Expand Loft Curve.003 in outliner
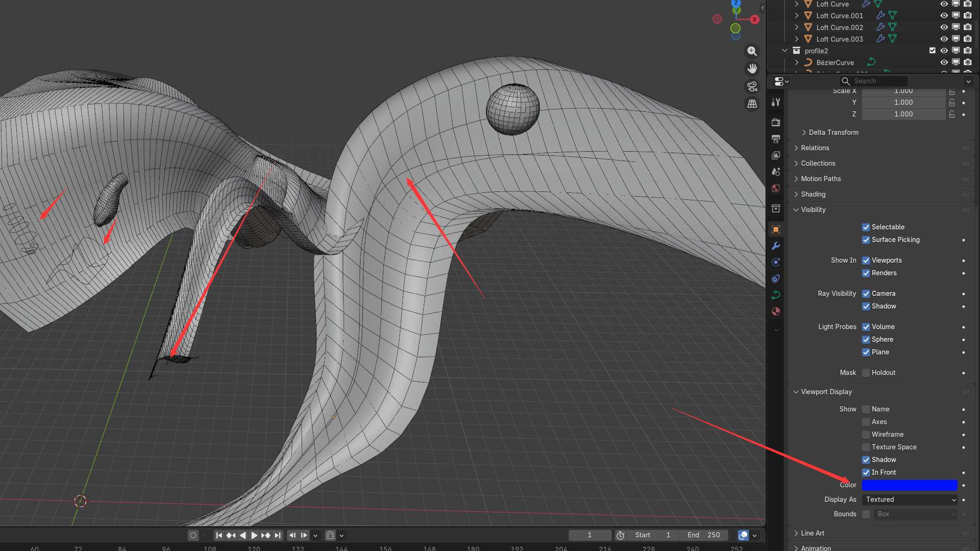Image resolution: width=980 pixels, height=551 pixels. pos(796,39)
